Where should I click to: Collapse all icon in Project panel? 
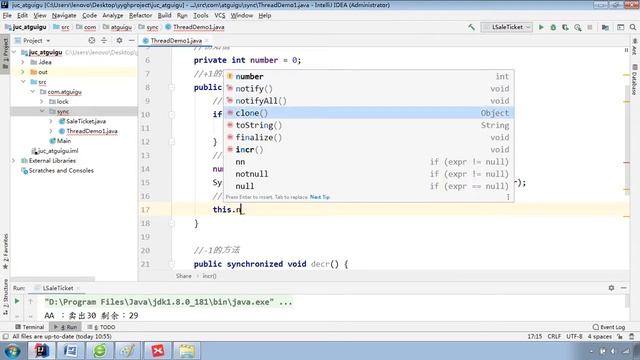click(104, 40)
